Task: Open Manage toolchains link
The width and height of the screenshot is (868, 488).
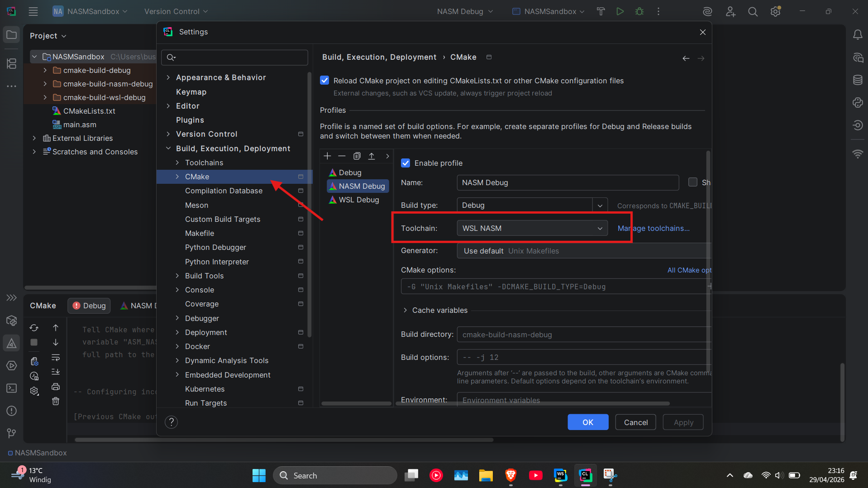Action: pos(653,228)
